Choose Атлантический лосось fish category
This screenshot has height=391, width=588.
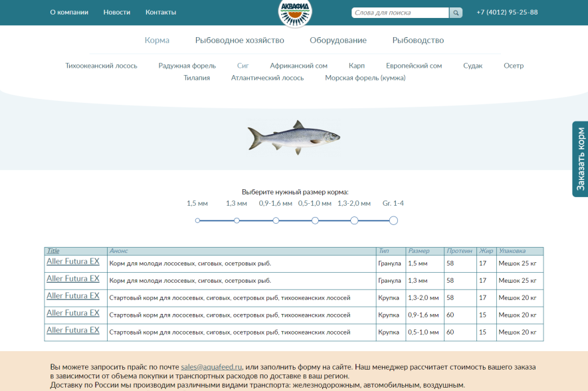(267, 78)
